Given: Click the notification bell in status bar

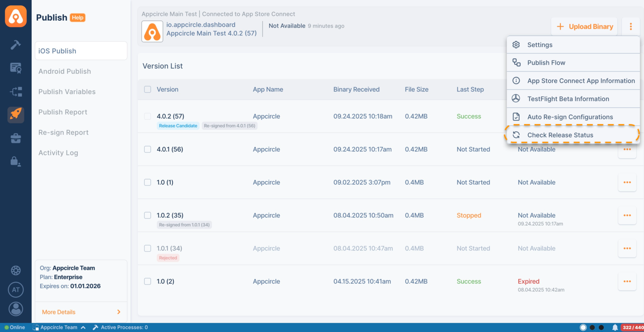Looking at the screenshot, I should [x=615, y=327].
